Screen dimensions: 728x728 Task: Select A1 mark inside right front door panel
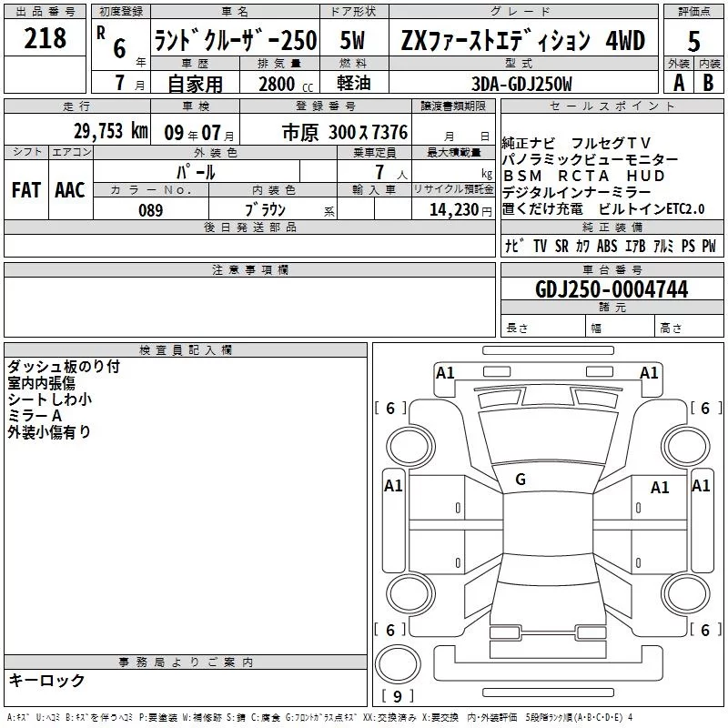[660, 488]
